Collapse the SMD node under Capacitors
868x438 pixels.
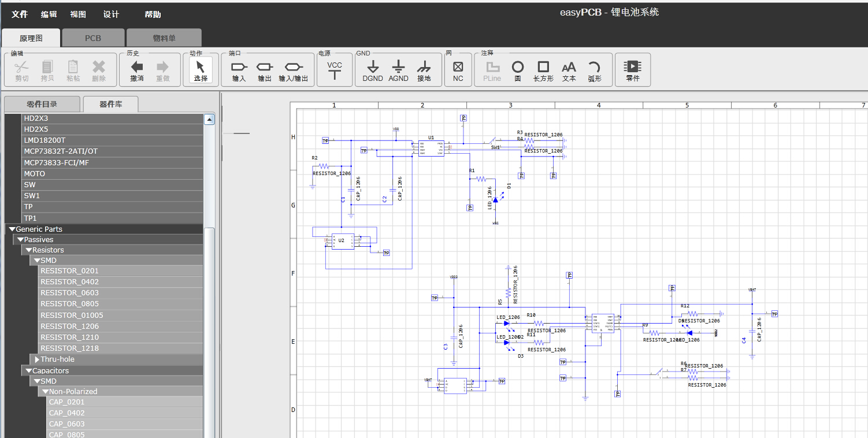coord(37,381)
